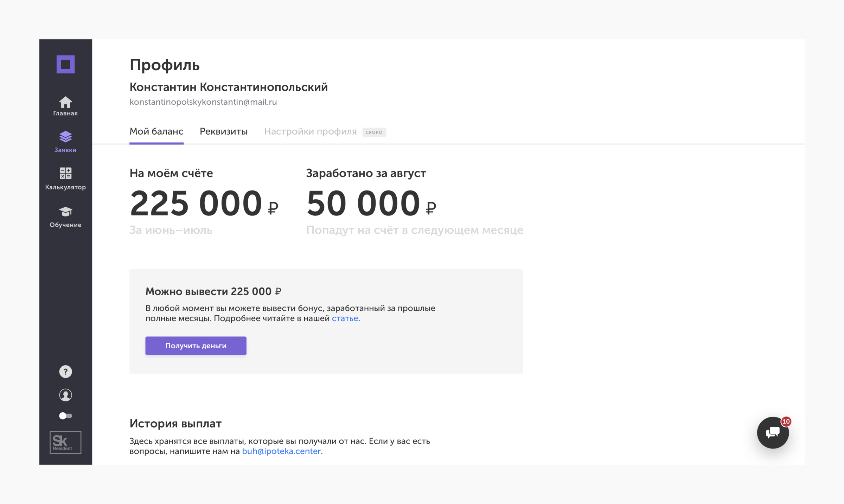
Task: Click the Получить деньги button
Action: 196,346
